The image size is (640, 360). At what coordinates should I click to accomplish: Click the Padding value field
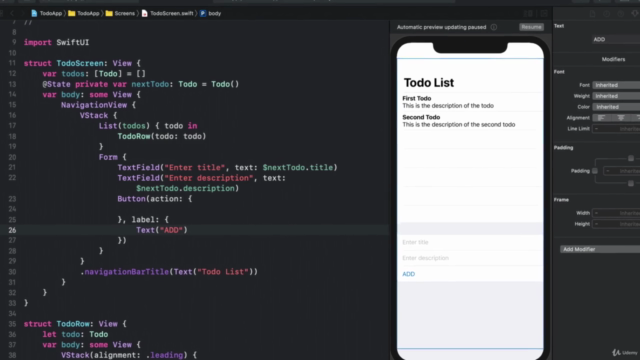point(622,171)
